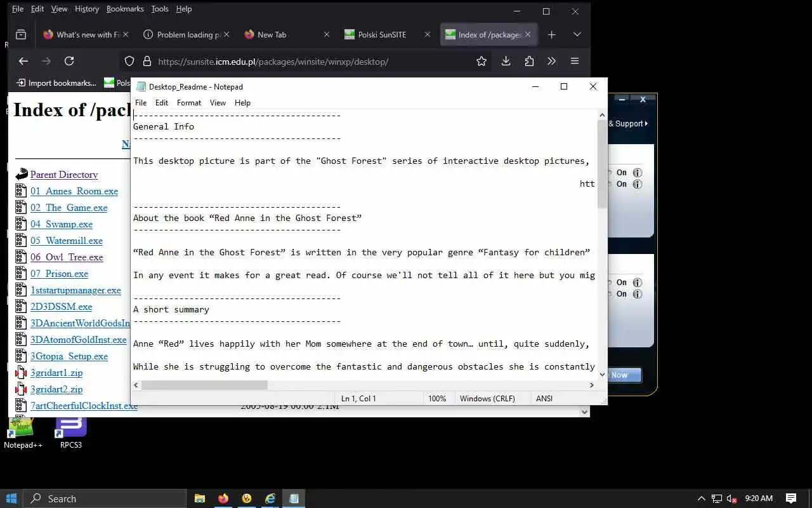The width and height of the screenshot is (812, 508).
Task: Open Firefox History menu
Action: [87, 9]
